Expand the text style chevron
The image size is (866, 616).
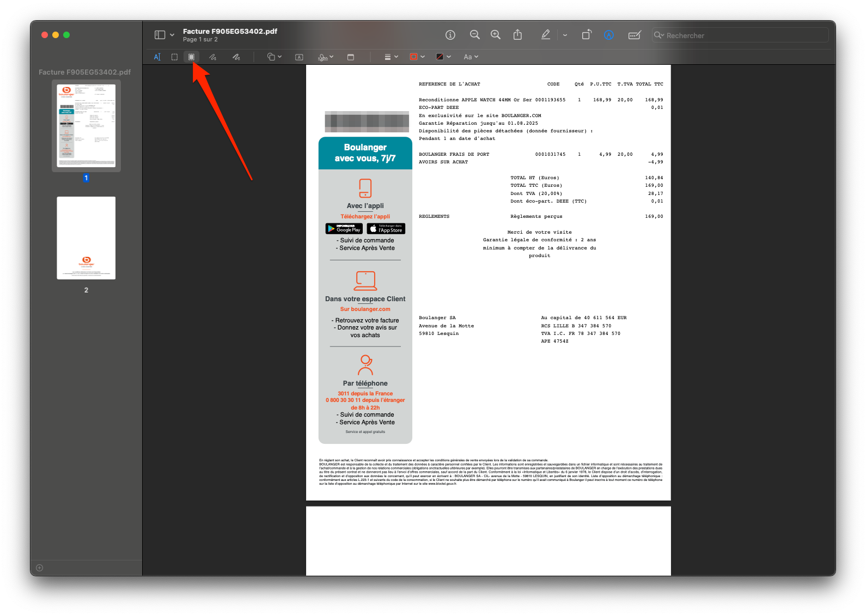[477, 57]
